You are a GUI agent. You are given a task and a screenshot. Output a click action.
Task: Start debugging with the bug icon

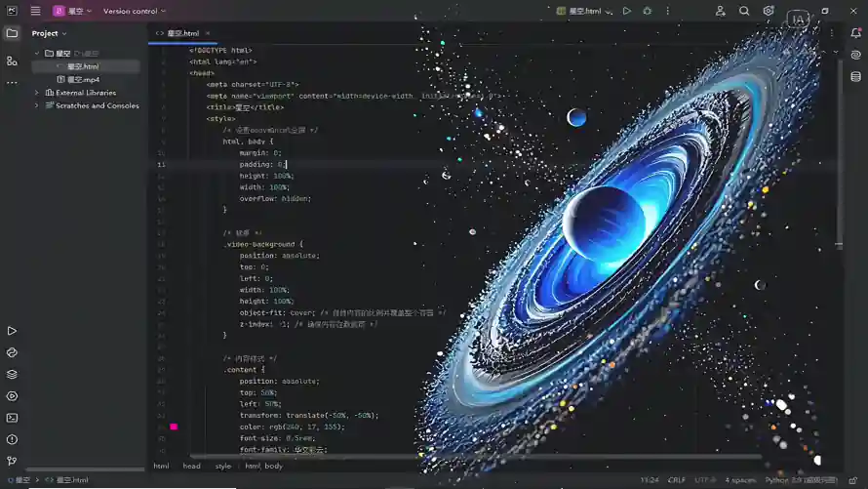[x=648, y=11]
